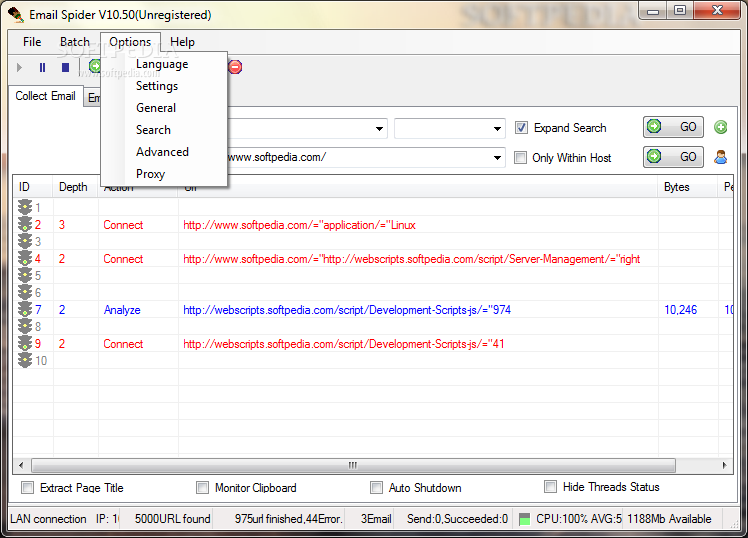This screenshot has width=748, height=538.
Task: Choose Advanced from Options menu
Action: (162, 152)
